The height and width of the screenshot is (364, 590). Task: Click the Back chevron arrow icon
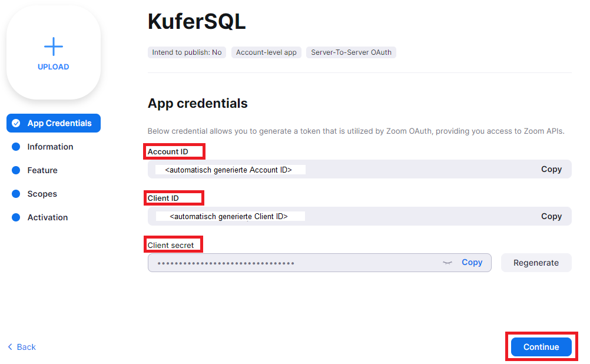point(10,347)
